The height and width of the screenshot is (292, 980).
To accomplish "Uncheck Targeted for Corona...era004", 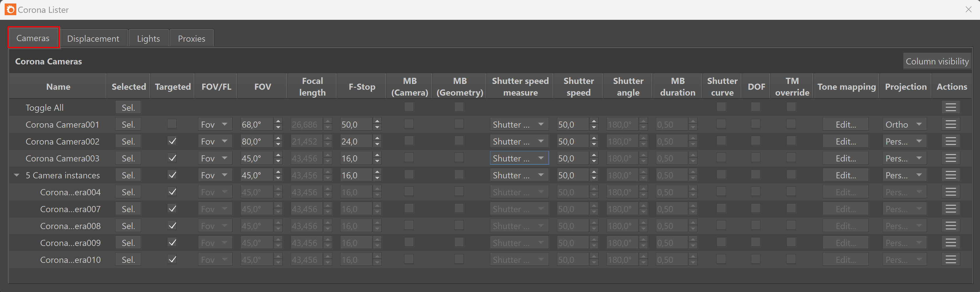I will pos(172,191).
